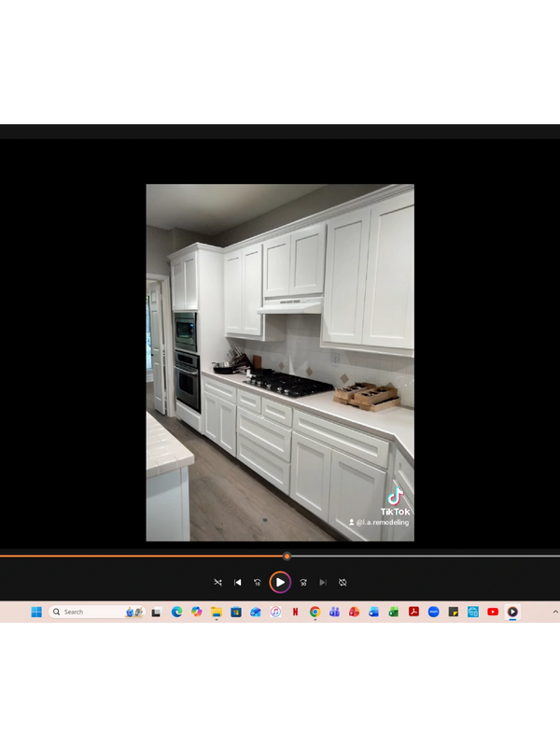Open YouTube from the taskbar
Viewport: 560px width, 747px height.
pos(493,612)
